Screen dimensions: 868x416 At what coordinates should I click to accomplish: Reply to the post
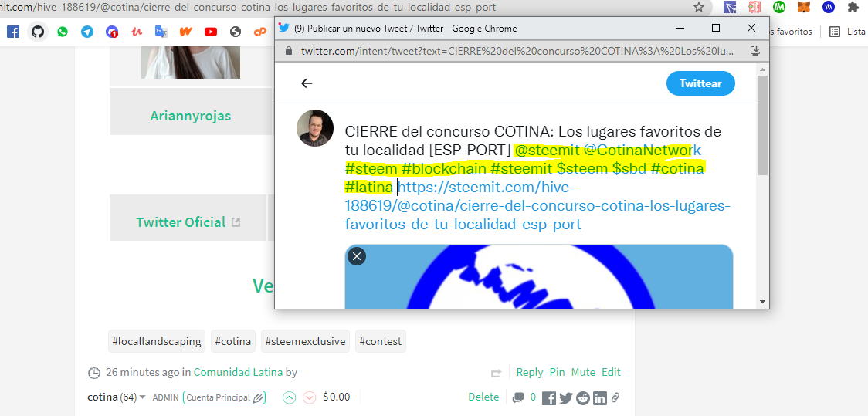[x=529, y=372]
